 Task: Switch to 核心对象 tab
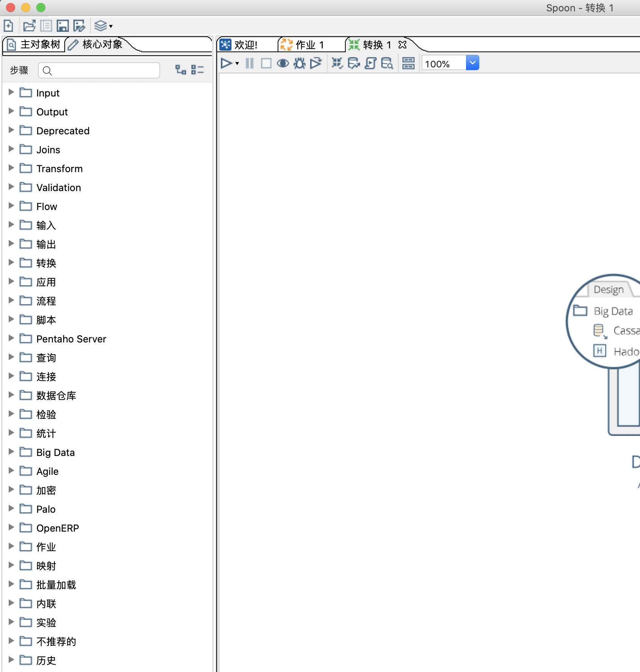(x=96, y=45)
